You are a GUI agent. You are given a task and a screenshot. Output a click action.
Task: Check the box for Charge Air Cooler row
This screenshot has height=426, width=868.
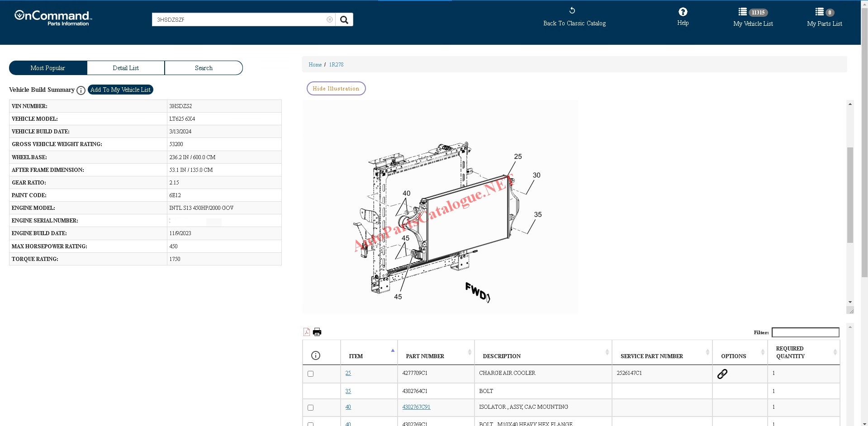[x=310, y=374]
